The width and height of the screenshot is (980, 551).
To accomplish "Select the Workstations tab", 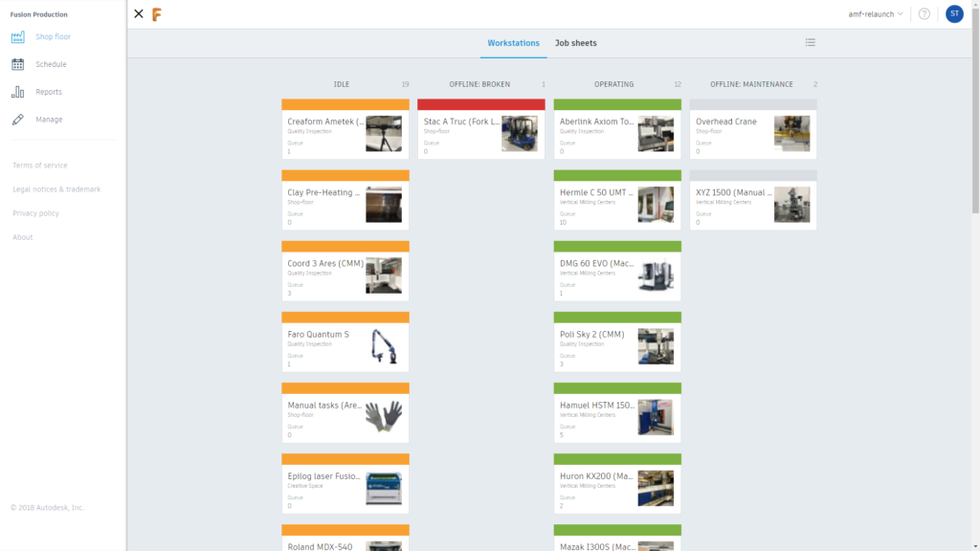I will pos(513,43).
